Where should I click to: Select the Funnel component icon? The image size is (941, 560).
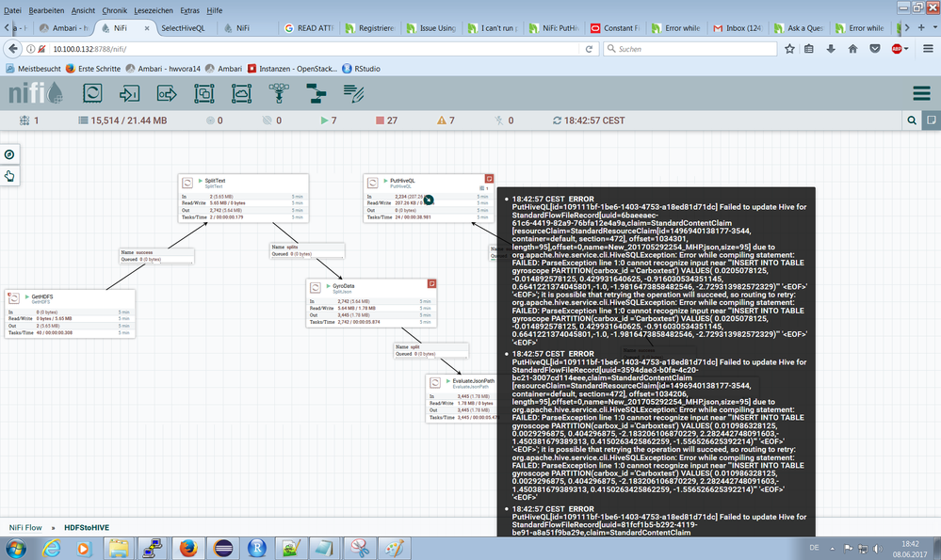[279, 93]
